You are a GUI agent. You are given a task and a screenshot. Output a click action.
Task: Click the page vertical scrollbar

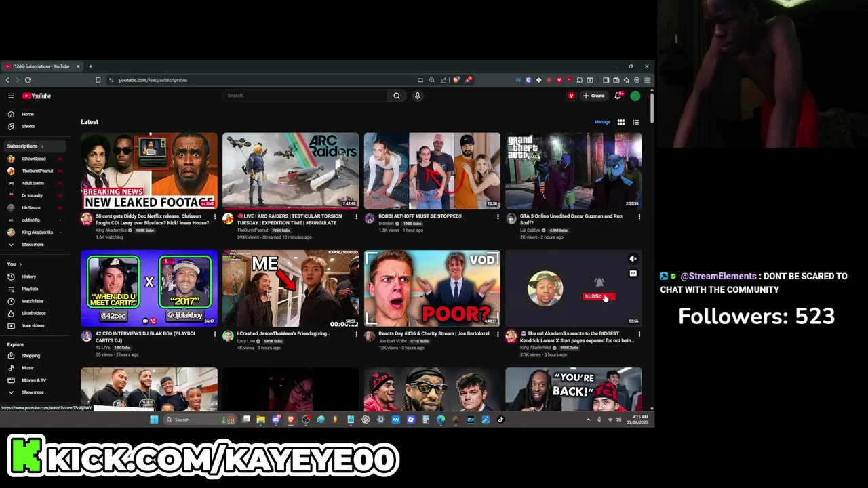point(652,108)
